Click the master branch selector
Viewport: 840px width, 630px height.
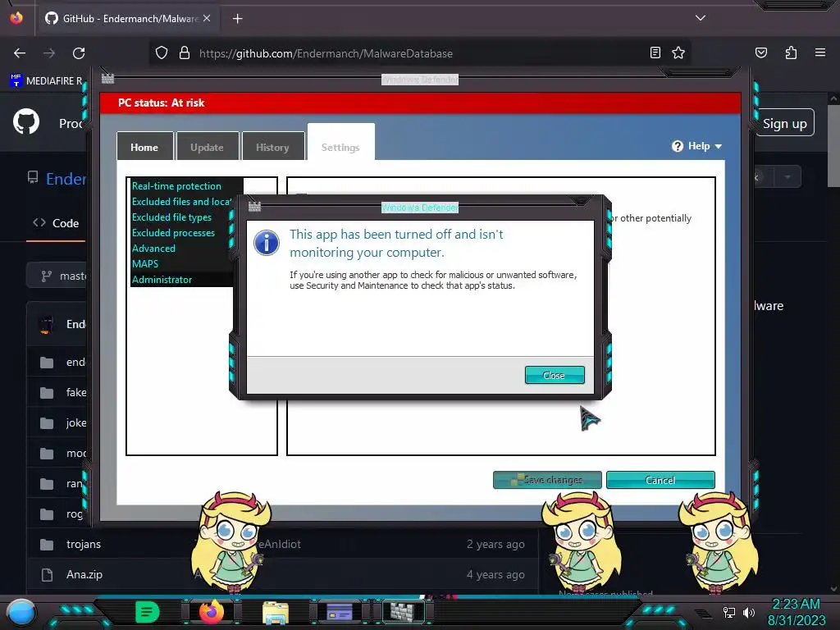click(x=57, y=276)
